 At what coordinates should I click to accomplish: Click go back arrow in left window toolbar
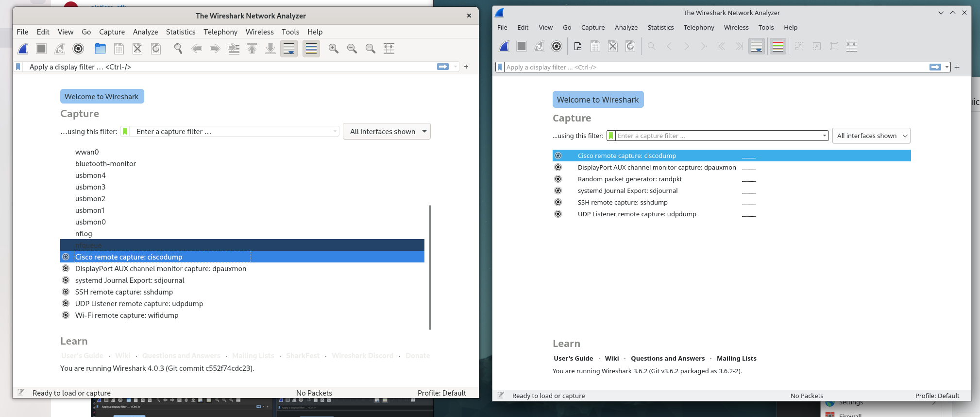197,49
